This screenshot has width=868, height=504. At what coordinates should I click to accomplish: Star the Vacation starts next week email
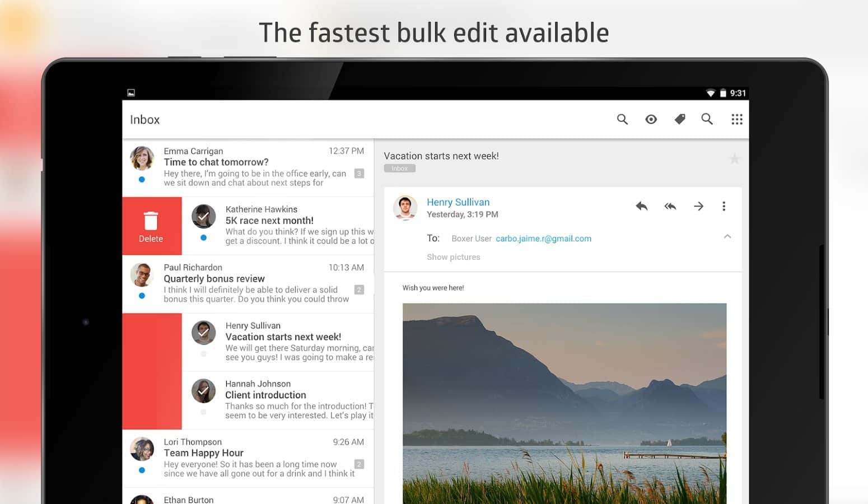click(x=734, y=159)
